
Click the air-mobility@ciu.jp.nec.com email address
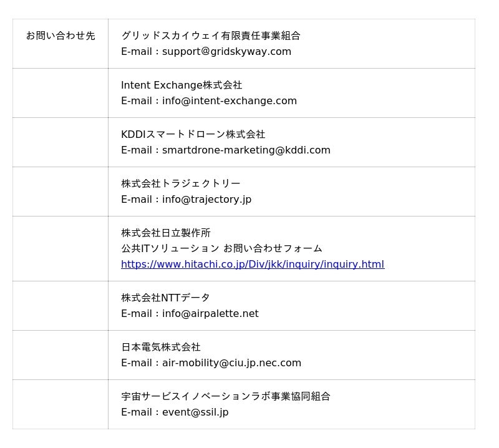231,363
